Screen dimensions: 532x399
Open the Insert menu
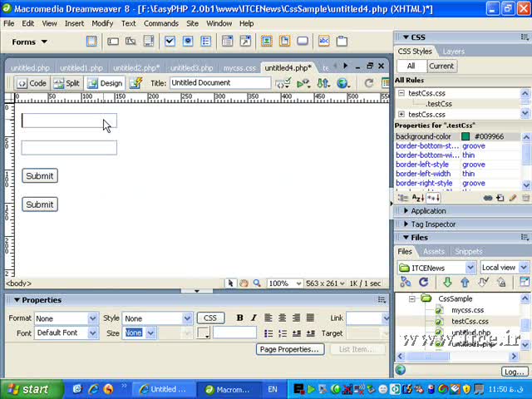point(74,23)
